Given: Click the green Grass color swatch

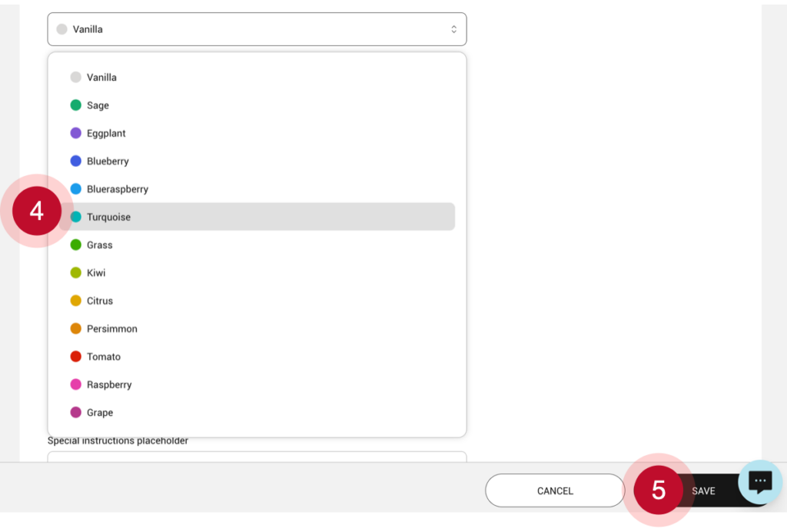Looking at the screenshot, I should coord(76,245).
